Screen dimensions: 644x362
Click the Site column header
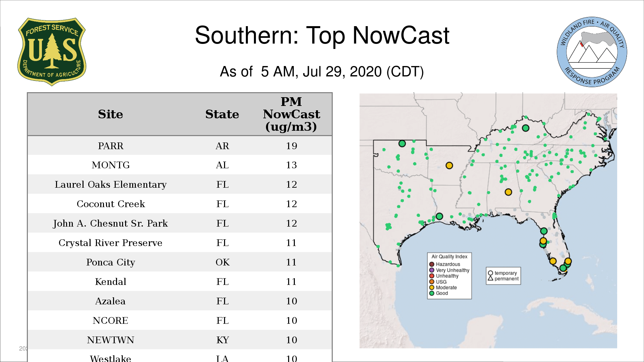point(110,114)
